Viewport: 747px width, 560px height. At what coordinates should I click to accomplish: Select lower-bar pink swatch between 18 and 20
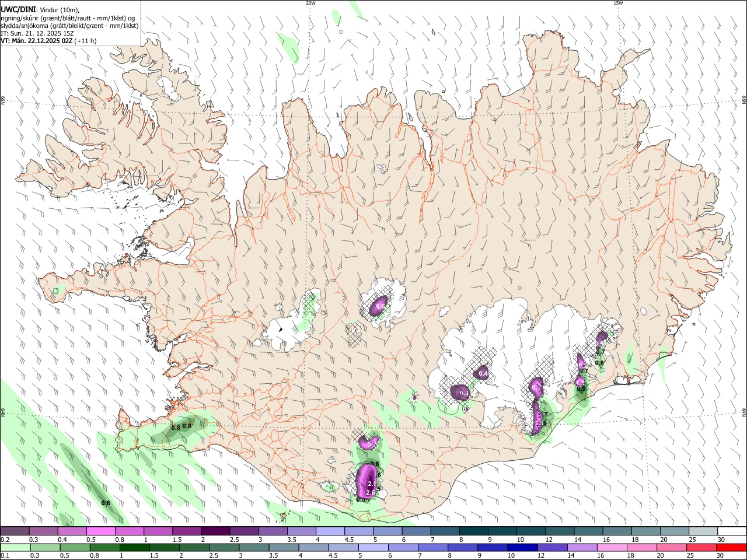pyautogui.click(x=642, y=548)
